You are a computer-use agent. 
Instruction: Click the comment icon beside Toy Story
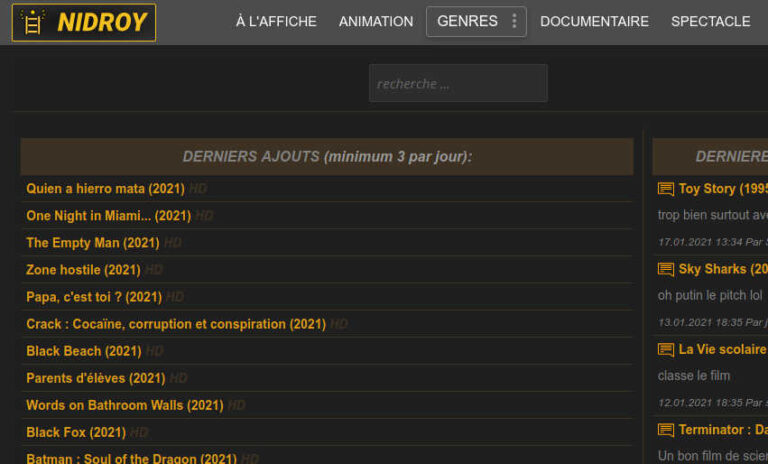[665, 189]
